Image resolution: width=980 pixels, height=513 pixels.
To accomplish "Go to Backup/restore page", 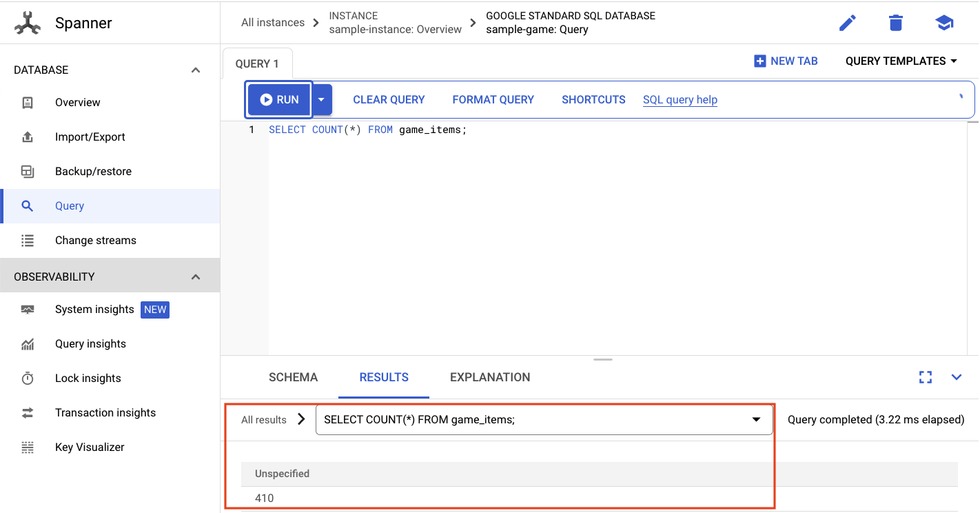I will [x=93, y=171].
